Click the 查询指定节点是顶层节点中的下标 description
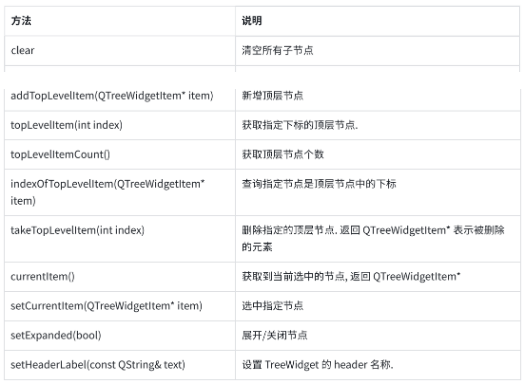The height and width of the screenshot is (384, 531). click(x=319, y=184)
